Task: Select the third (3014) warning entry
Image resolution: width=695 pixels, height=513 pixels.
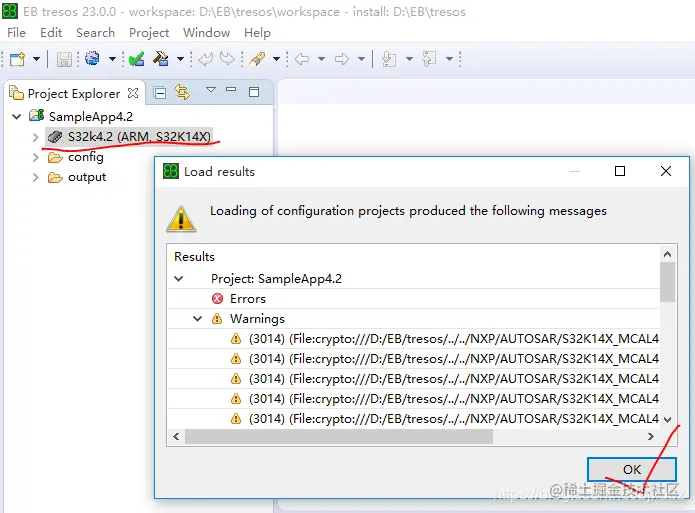Action: click(x=414, y=379)
